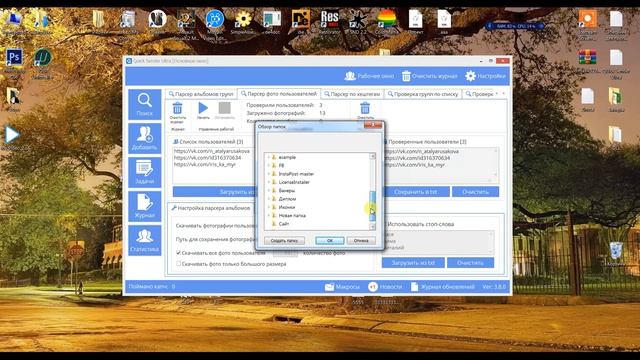Uncheck Скачивать все фото пользователя
This screenshot has height=360, width=640.
pyautogui.click(x=179, y=253)
